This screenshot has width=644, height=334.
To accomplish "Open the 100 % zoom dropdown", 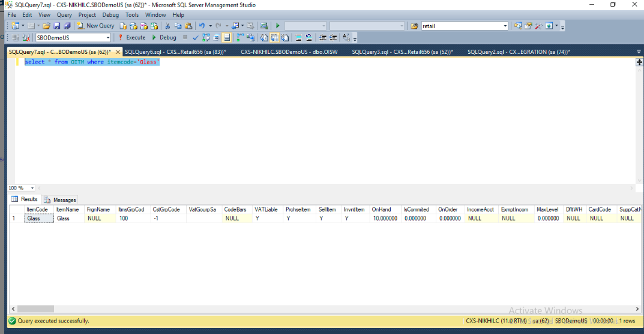I will tap(32, 188).
